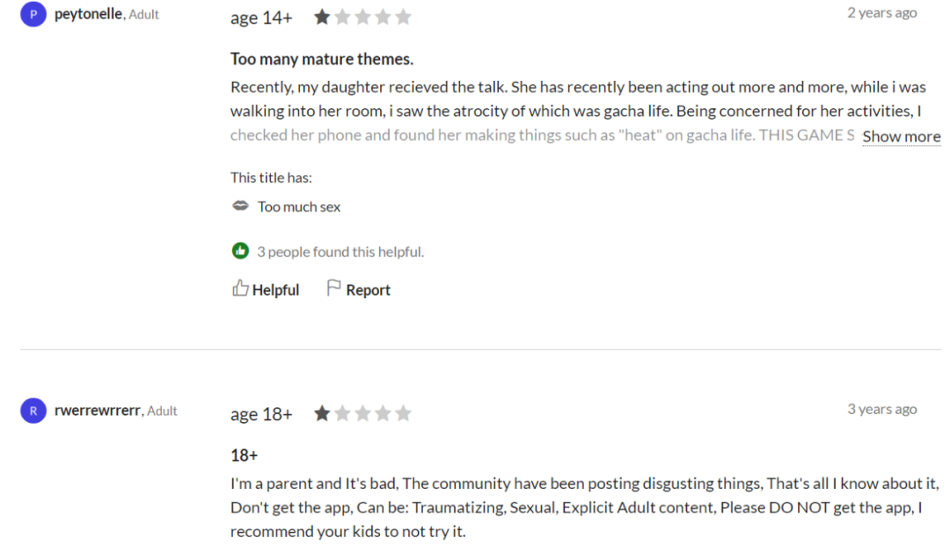Click the 'age 14+' rating label
This screenshot has height=560, width=950.
(x=261, y=18)
